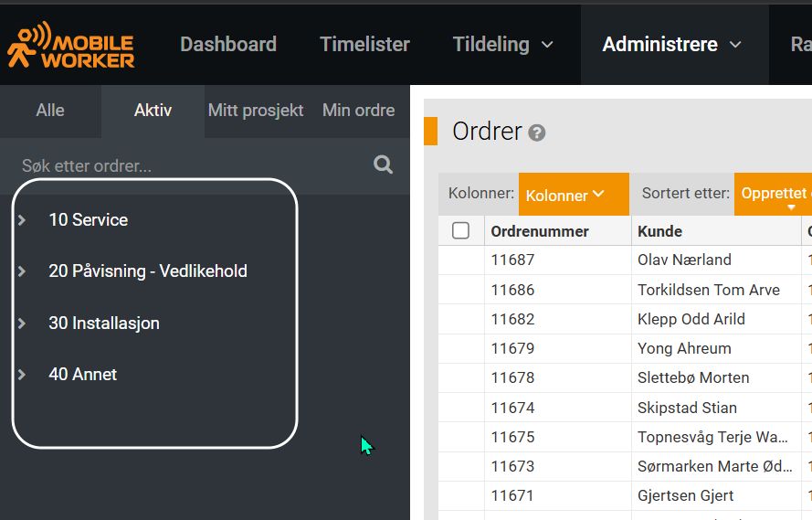This screenshot has width=812, height=520.
Task: Go to the Dashboard page
Action: [228, 44]
